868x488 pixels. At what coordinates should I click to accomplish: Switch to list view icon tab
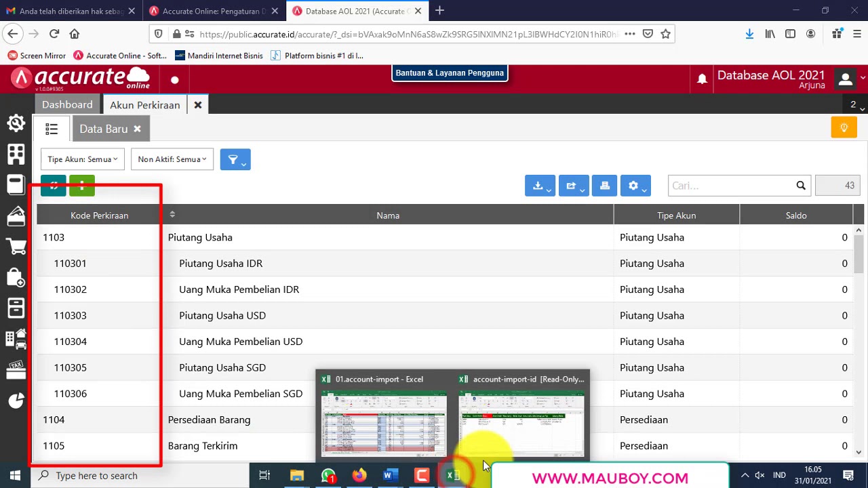pyautogui.click(x=52, y=129)
